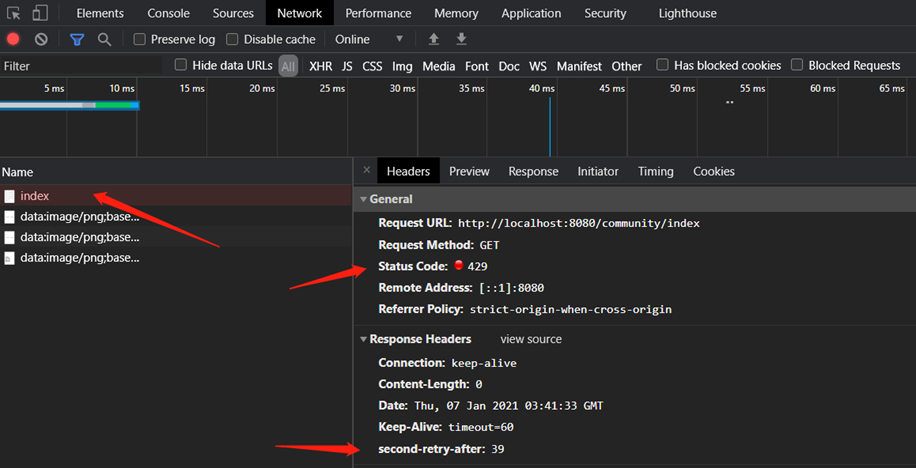The height and width of the screenshot is (468, 916).
Task: Click the export HAR download arrow icon
Action: point(461,39)
